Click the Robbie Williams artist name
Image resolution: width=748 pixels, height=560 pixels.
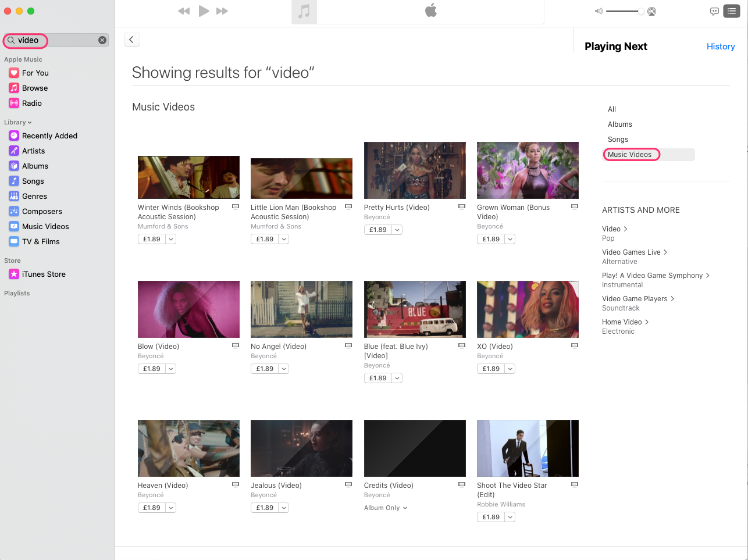[x=501, y=504]
